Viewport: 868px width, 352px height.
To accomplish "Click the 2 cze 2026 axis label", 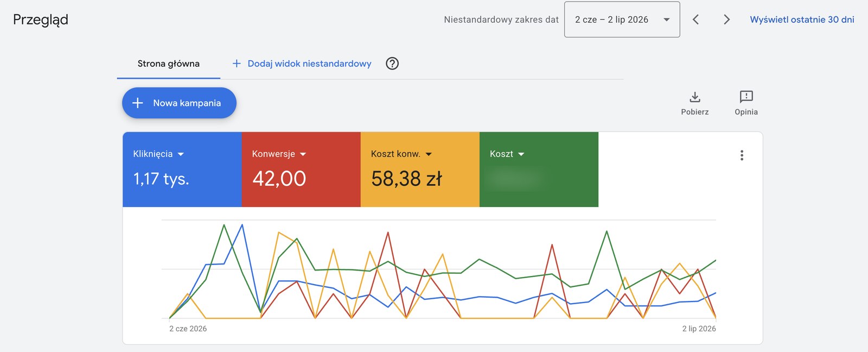I will tap(188, 329).
